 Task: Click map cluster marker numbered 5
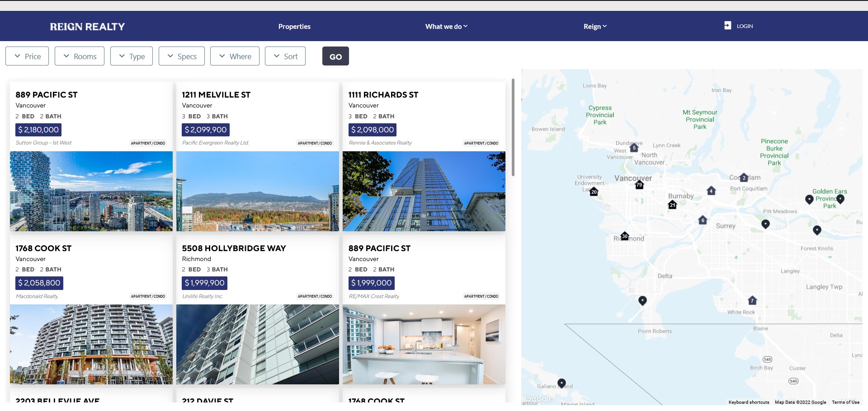(634, 147)
